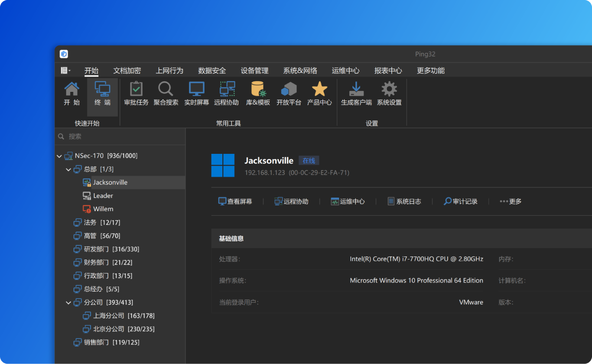Image resolution: width=592 pixels, height=364 pixels.
Task: Open 审计记录 audit records button
Action: point(460,201)
